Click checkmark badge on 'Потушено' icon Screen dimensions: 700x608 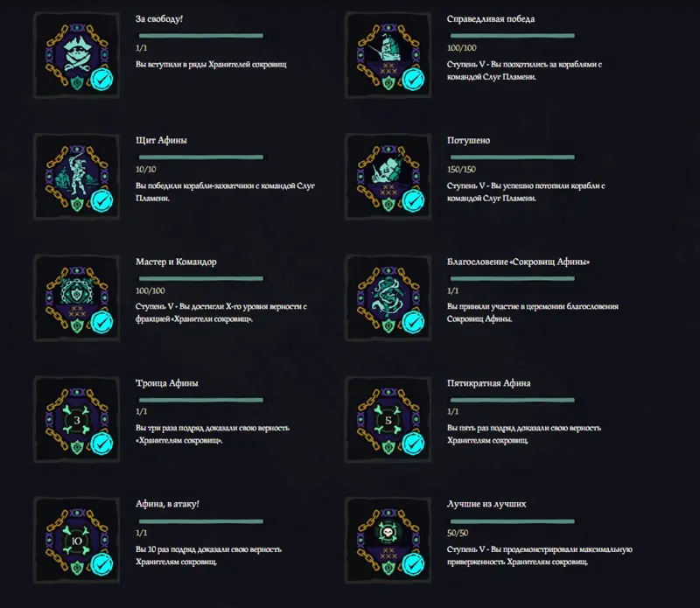[x=413, y=201]
